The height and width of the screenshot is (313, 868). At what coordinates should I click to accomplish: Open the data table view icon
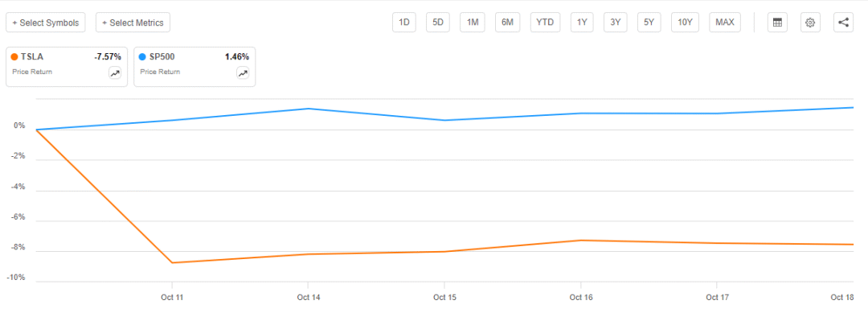click(777, 23)
